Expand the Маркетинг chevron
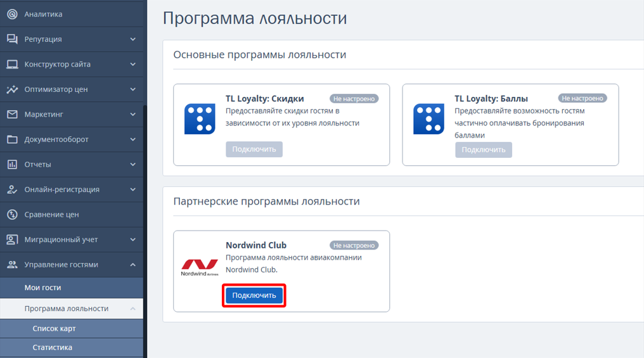The image size is (644, 358). point(132,115)
